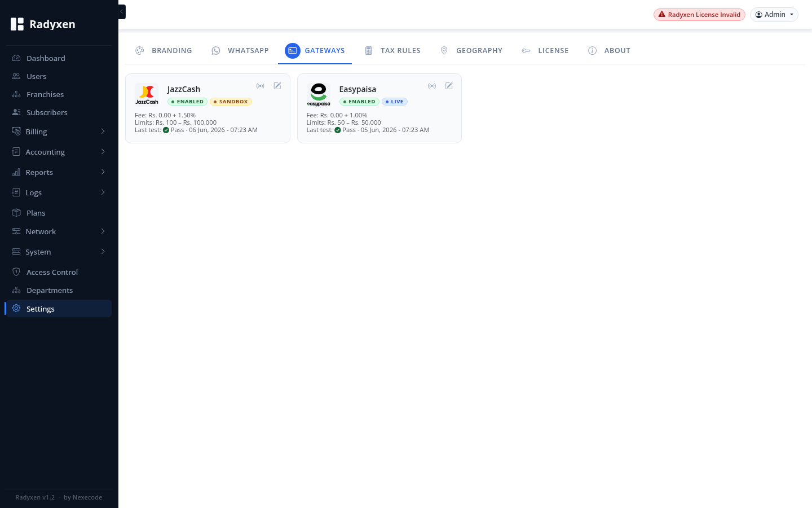The height and width of the screenshot is (508, 812).
Task: Collapse the sidebar with the arrow handle
Action: [122, 12]
